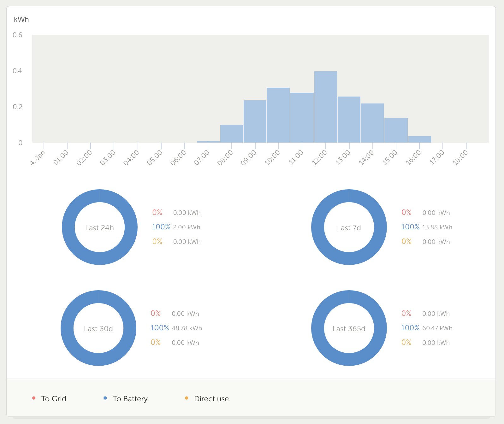Click the 60.47 kWh value text
Viewport: 504px width, 424px height.
coord(437,328)
